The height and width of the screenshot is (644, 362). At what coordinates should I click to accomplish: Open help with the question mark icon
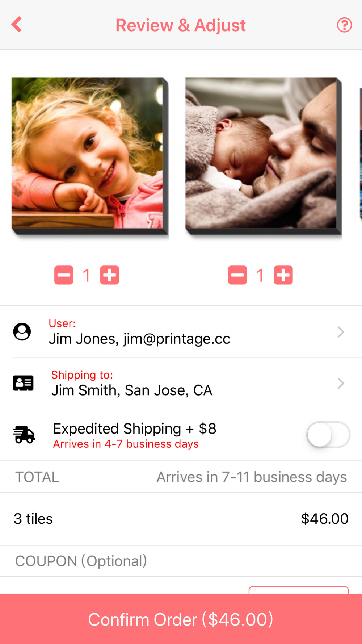pos(344,25)
